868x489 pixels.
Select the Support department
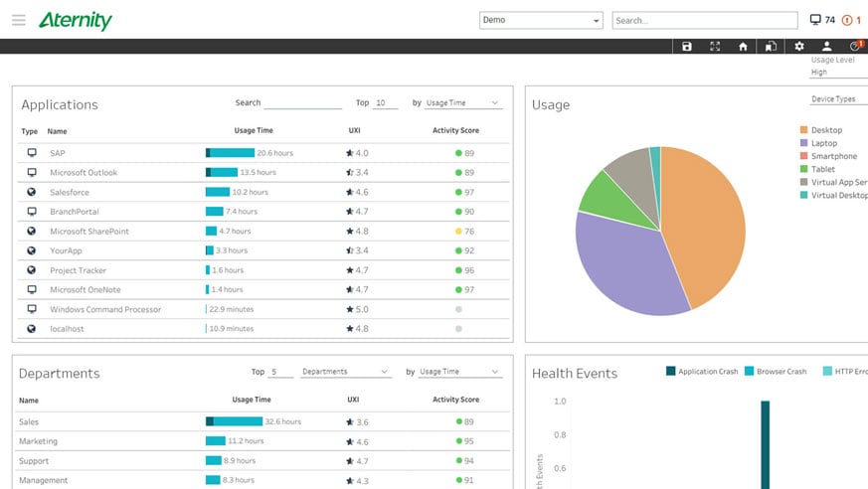(34, 461)
